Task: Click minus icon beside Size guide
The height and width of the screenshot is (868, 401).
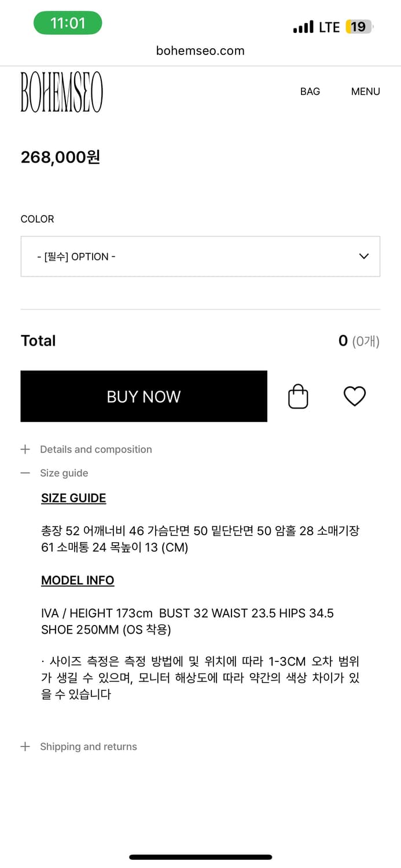Action: tap(25, 473)
